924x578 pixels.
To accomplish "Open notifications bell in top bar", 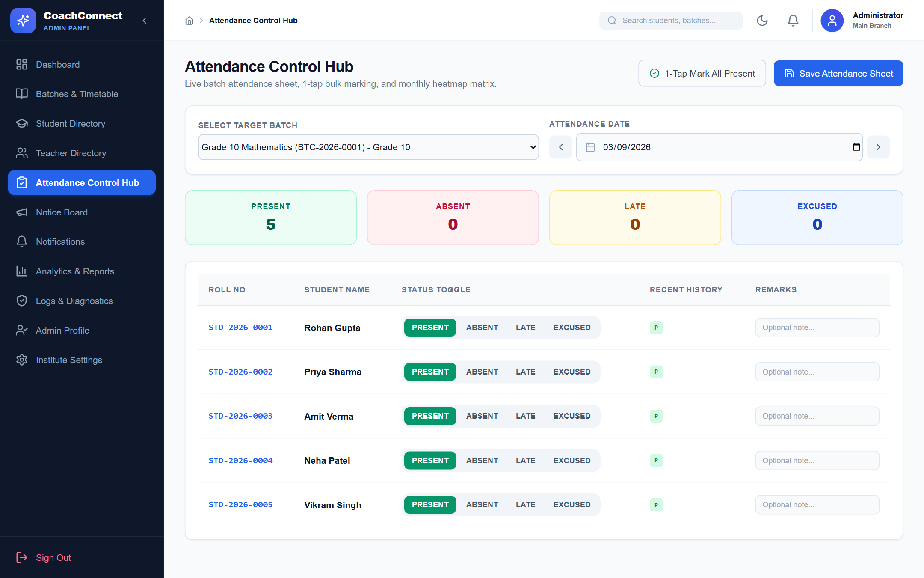I will 793,21.
